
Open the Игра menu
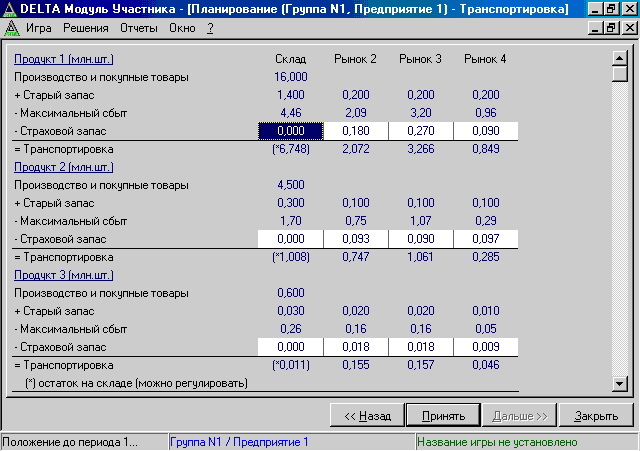click(x=39, y=28)
